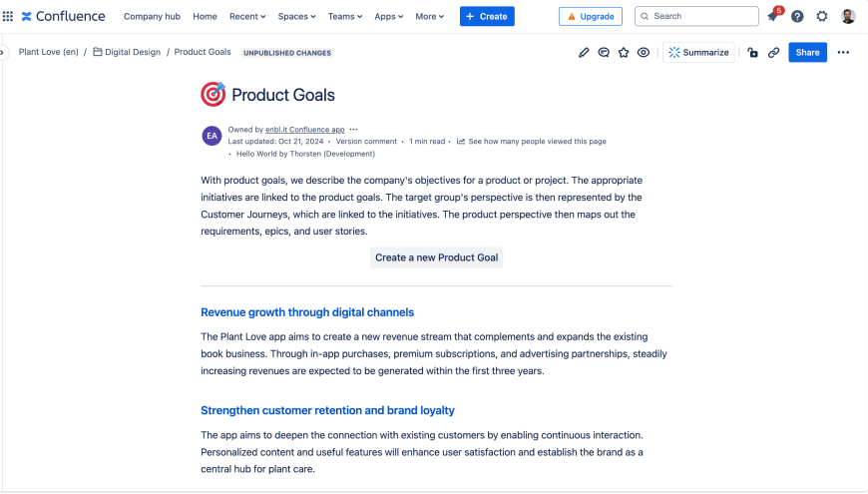Open the Spaces dropdown menu
The width and height of the screenshot is (868, 494).
[x=296, y=16]
